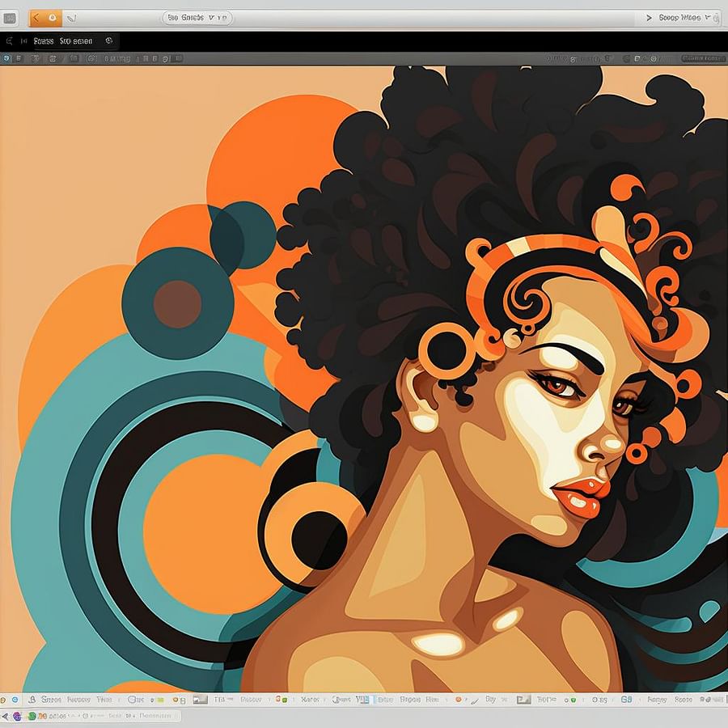Click the right-pointing arrow before Soop Wiee
This screenshot has width=728, height=728.
pyautogui.click(x=649, y=17)
